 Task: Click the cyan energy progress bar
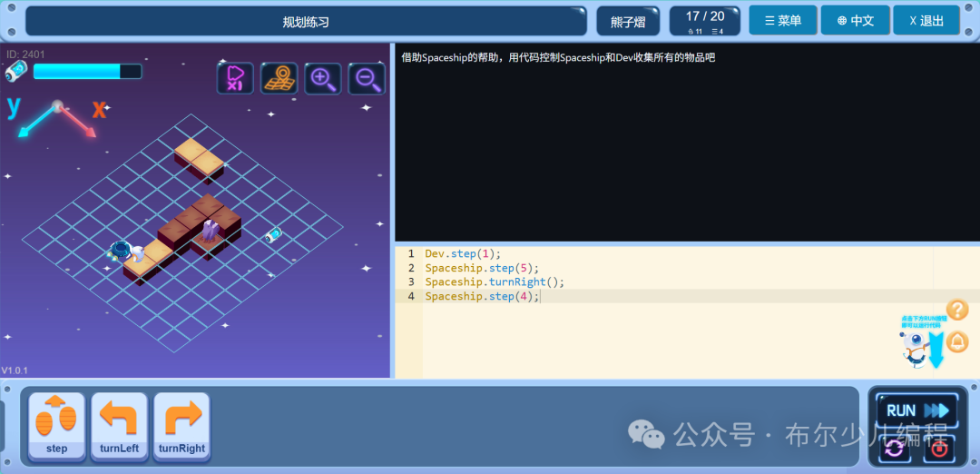tap(87, 72)
